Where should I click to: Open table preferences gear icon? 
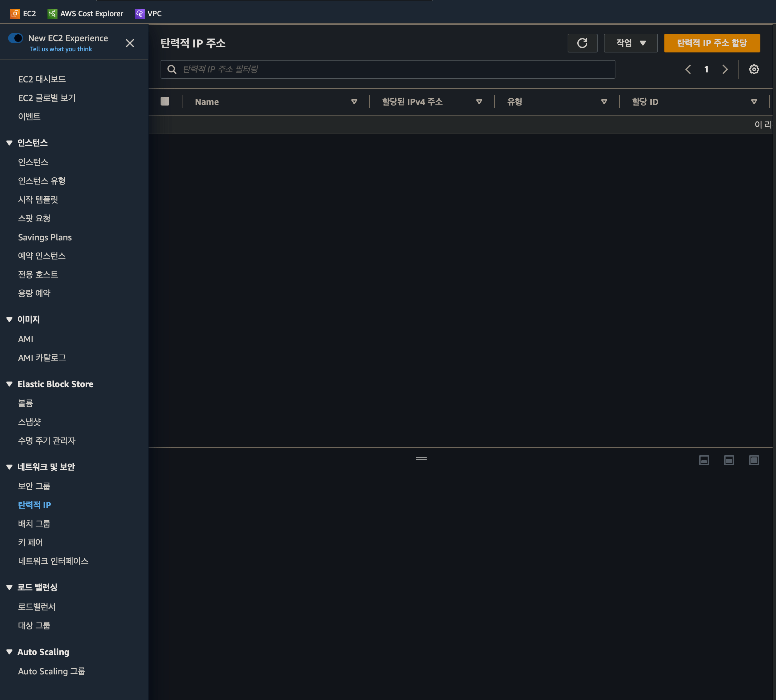(x=754, y=69)
